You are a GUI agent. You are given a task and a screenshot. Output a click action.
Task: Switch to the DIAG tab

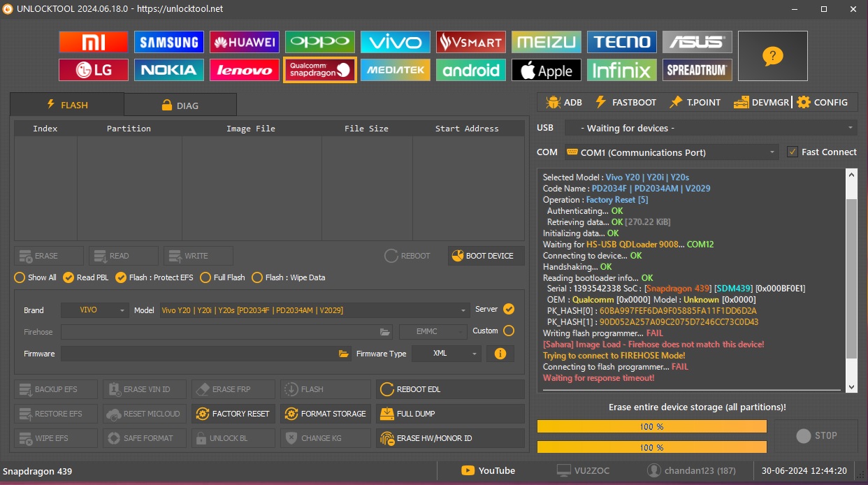tap(180, 105)
